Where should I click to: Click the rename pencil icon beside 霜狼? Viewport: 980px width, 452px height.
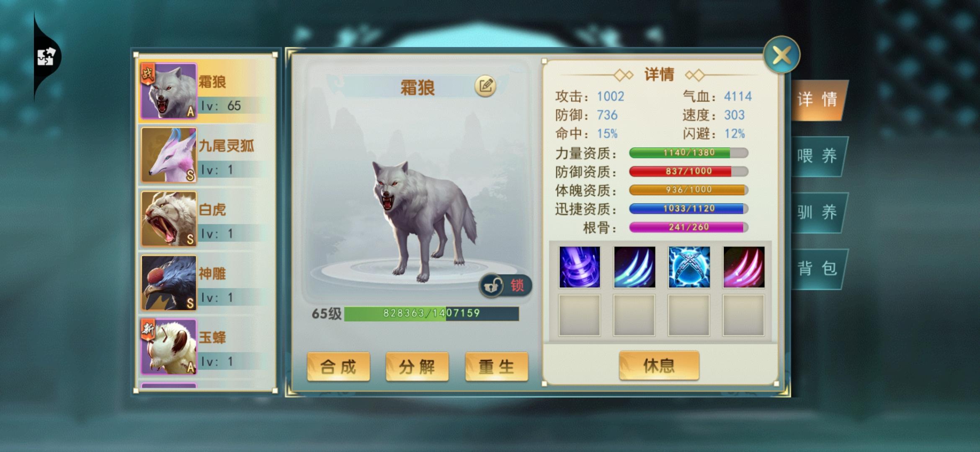point(485,86)
